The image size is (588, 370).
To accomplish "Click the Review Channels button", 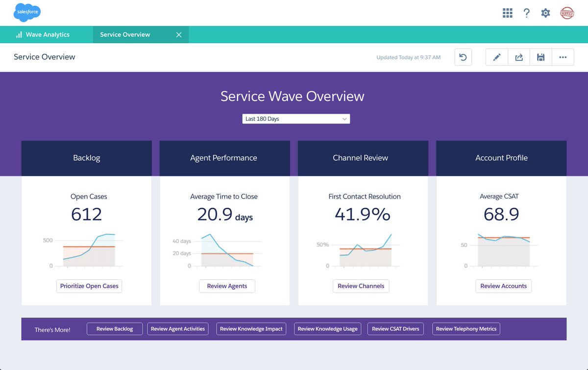I will click(x=361, y=286).
